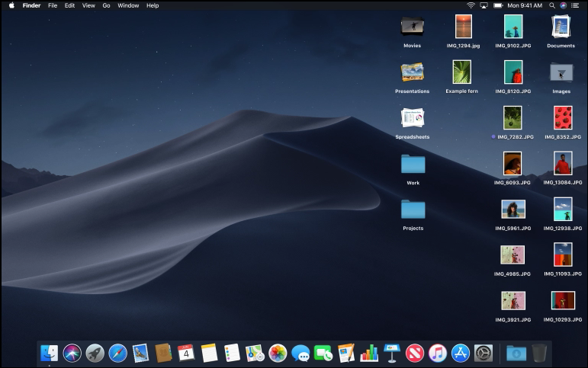Open the Edit menu

pos(69,5)
